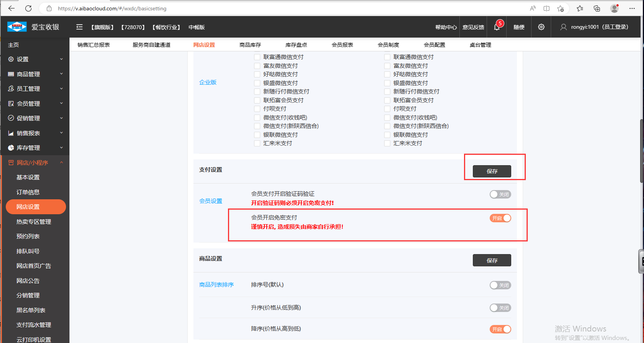Collapse sidebar with the hamburger menu icon
Image resolution: width=644 pixels, height=343 pixels.
[79, 27]
